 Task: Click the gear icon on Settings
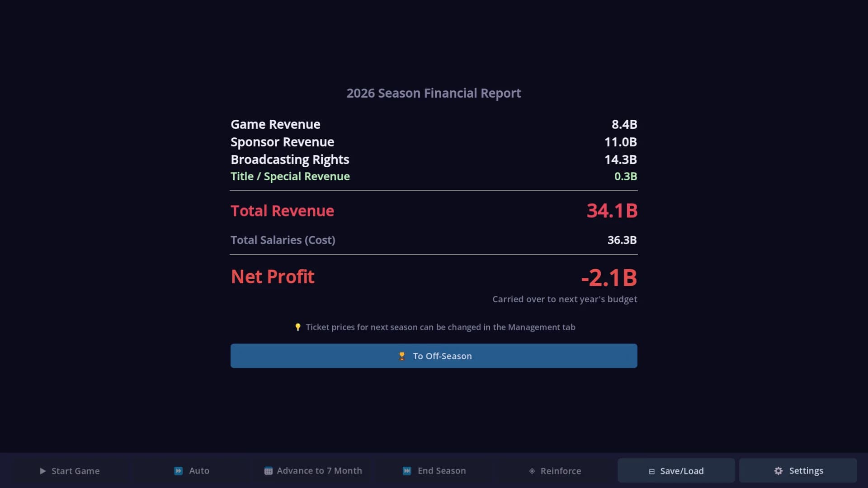pyautogui.click(x=778, y=471)
